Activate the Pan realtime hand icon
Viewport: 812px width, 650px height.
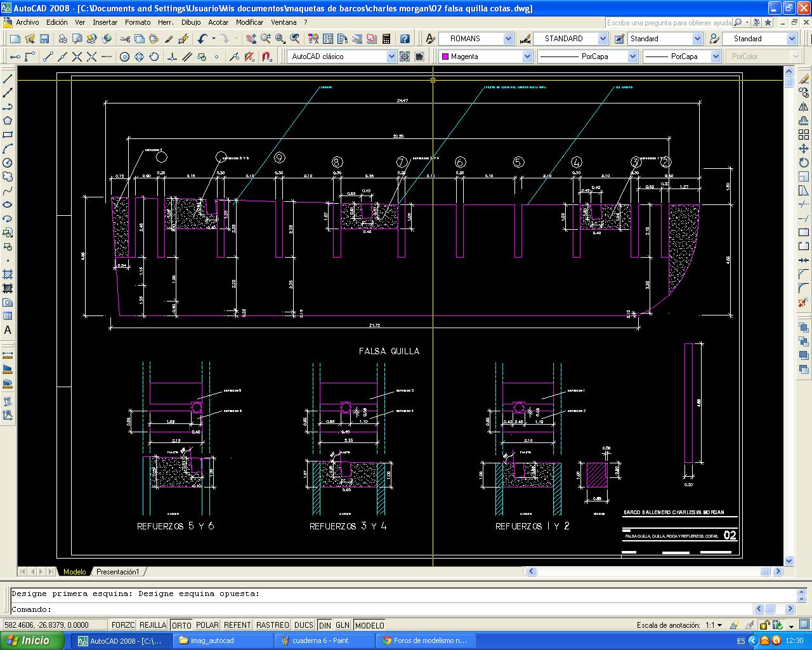coord(251,39)
